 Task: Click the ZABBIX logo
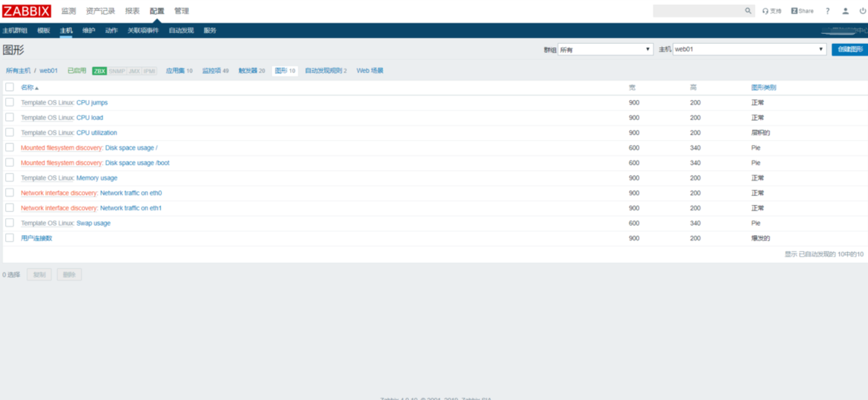pyautogui.click(x=27, y=11)
